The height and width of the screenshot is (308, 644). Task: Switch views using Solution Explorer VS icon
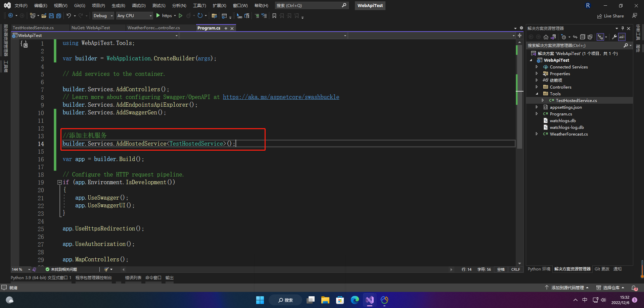pos(553,37)
